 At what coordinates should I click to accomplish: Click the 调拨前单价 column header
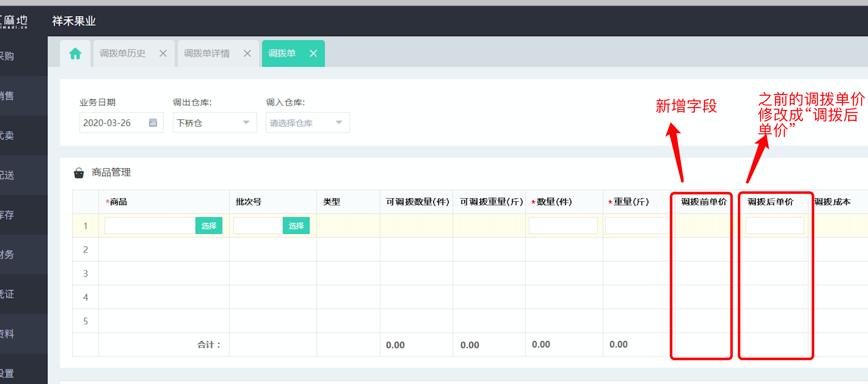click(704, 202)
